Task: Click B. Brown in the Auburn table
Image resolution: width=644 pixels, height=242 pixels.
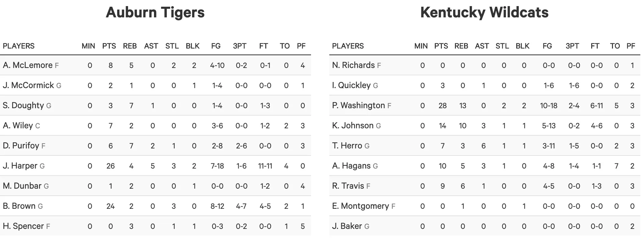Action: point(19,206)
